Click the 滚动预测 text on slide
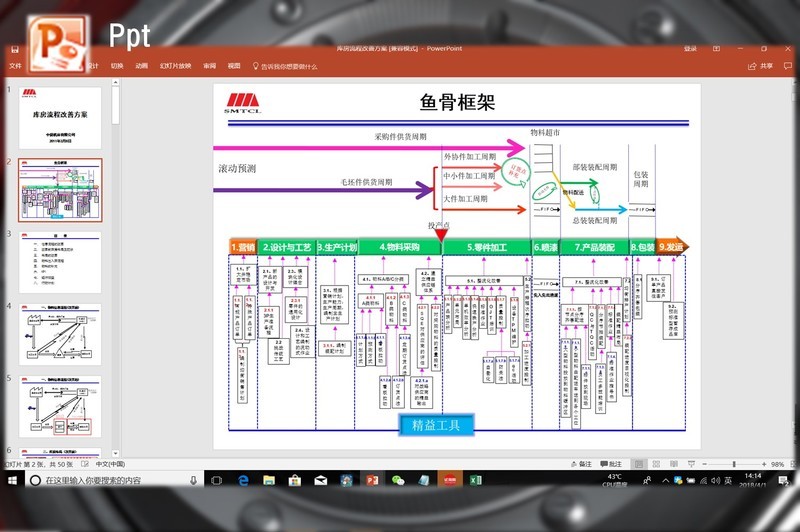This screenshot has height=532, width=800. click(x=237, y=168)
